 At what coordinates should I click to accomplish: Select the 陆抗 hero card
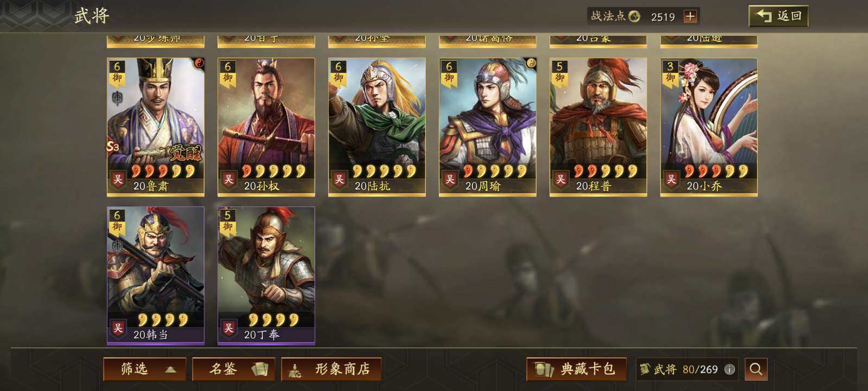click(377, 127)
